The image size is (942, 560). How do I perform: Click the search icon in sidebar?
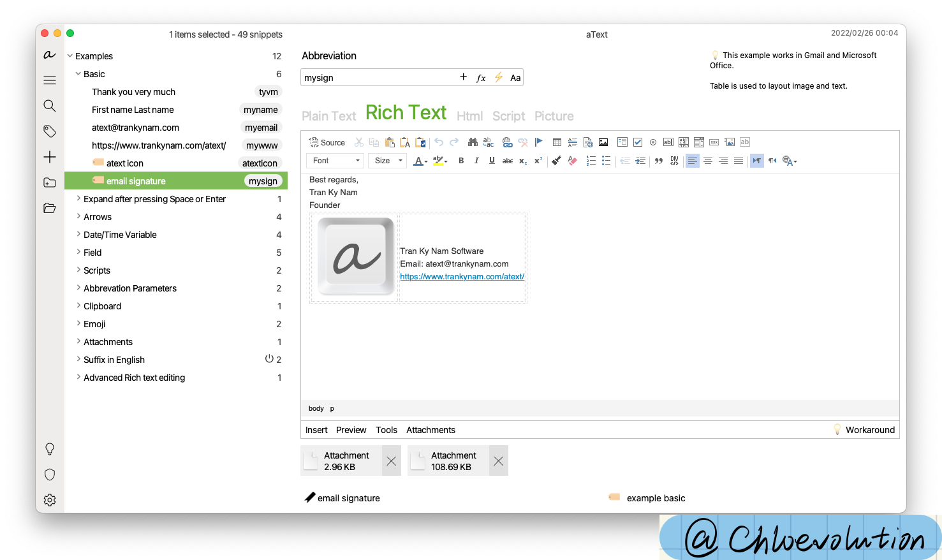coord(50,106)
